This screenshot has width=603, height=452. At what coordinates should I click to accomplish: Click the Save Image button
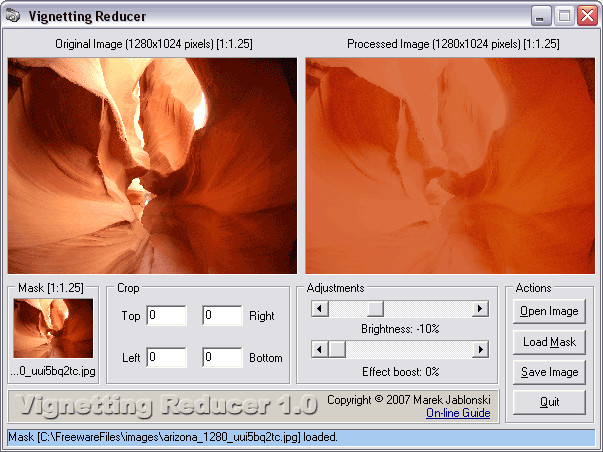click(x=549, y=372)
